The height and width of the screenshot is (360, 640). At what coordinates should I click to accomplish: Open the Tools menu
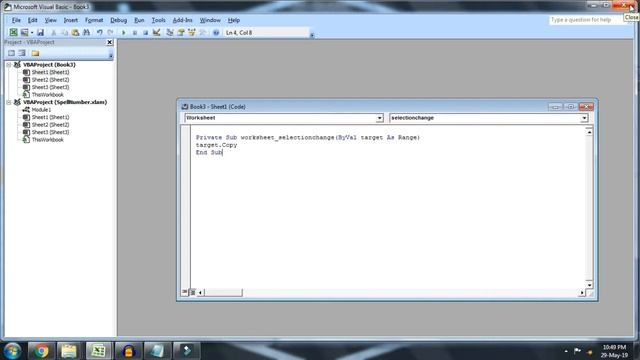pos(158,20)
